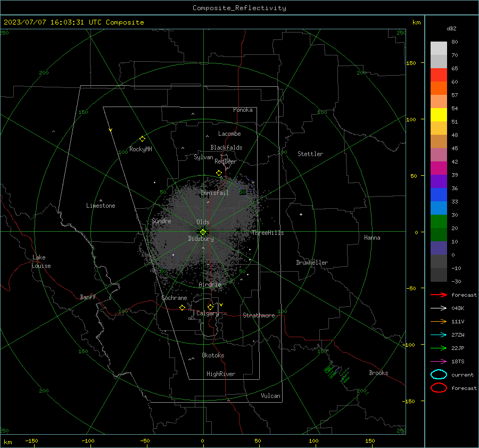Viewport: 479px width, 448px height.
Task: Click the yellow radar site marker near Didsbury
Action: pos(203,232)
